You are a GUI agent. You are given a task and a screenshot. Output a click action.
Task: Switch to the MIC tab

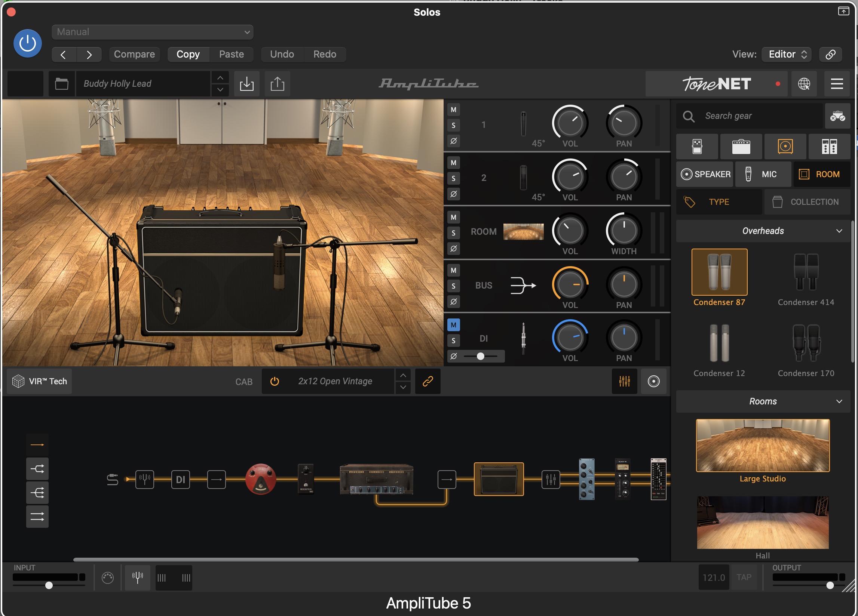[763, 174]
